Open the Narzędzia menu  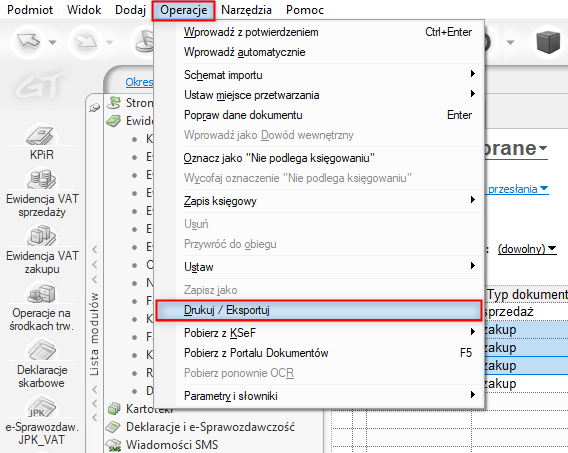[x=246, y=10]
